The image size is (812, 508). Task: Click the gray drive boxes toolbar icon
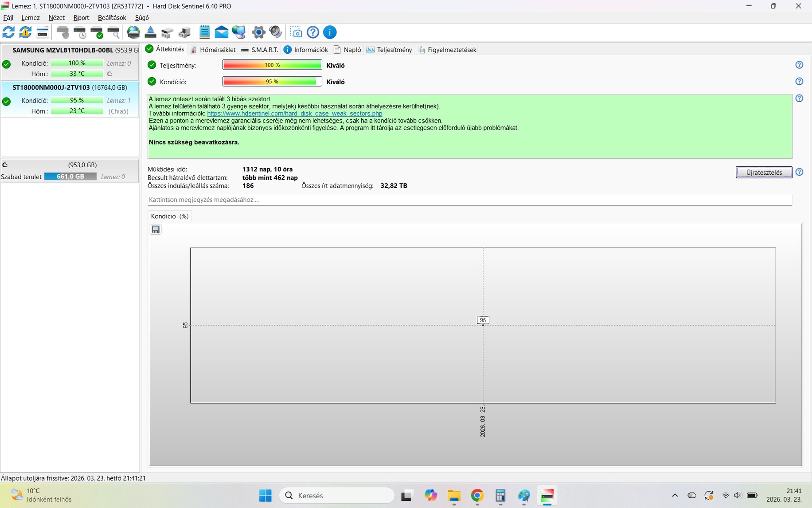pyautogui.click(x=167, y=32)
